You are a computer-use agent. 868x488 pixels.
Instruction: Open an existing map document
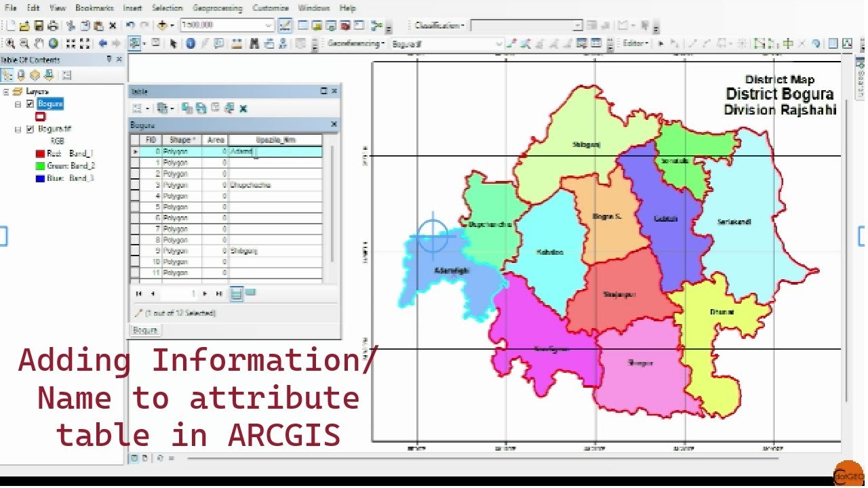tap(24, 26)
